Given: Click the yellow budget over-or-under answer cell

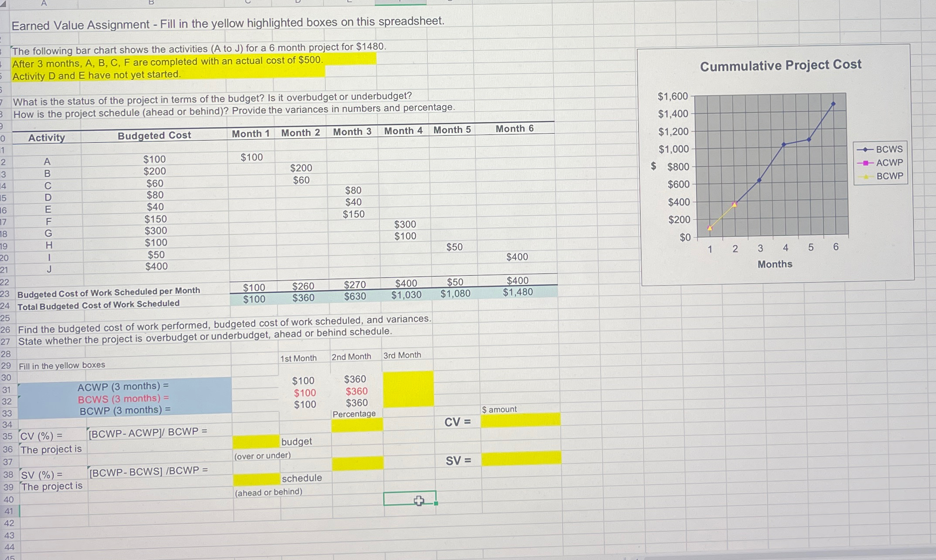Looking at the screenshot, I should point(255,441).
